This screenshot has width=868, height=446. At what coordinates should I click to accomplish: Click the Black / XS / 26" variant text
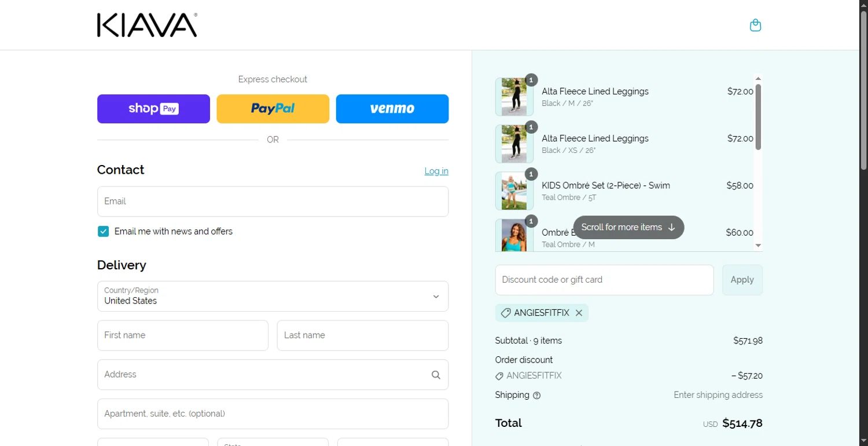point(568,151)
